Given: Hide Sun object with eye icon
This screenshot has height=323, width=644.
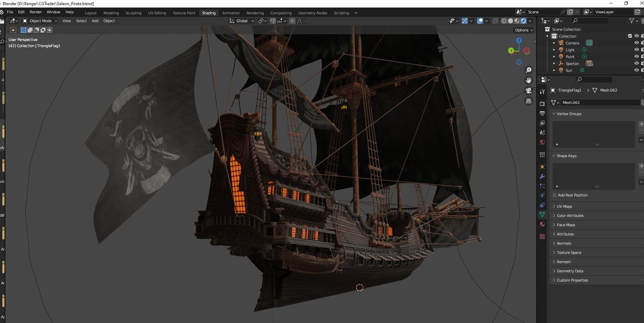Looking at the screenshot, I should tap(636, 70).
